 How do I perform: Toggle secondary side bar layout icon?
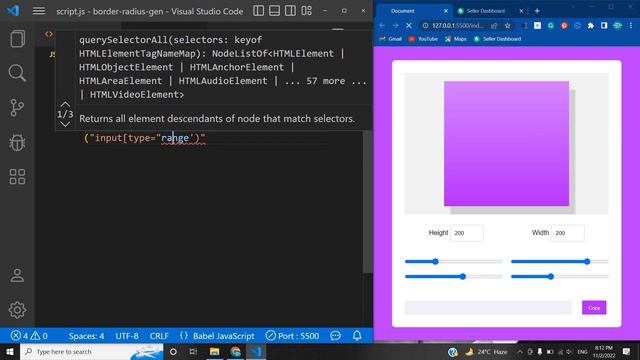[290, 11]
